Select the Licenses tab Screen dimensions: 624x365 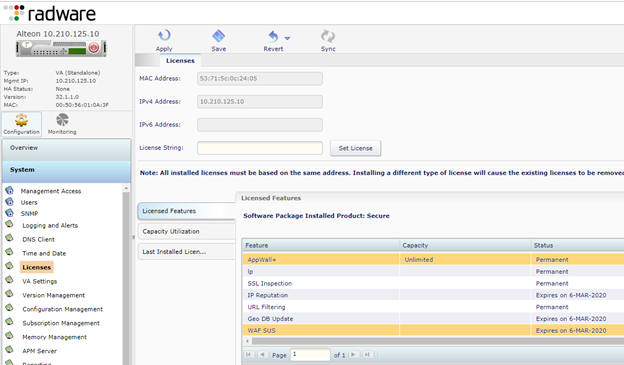click(180, 61)
